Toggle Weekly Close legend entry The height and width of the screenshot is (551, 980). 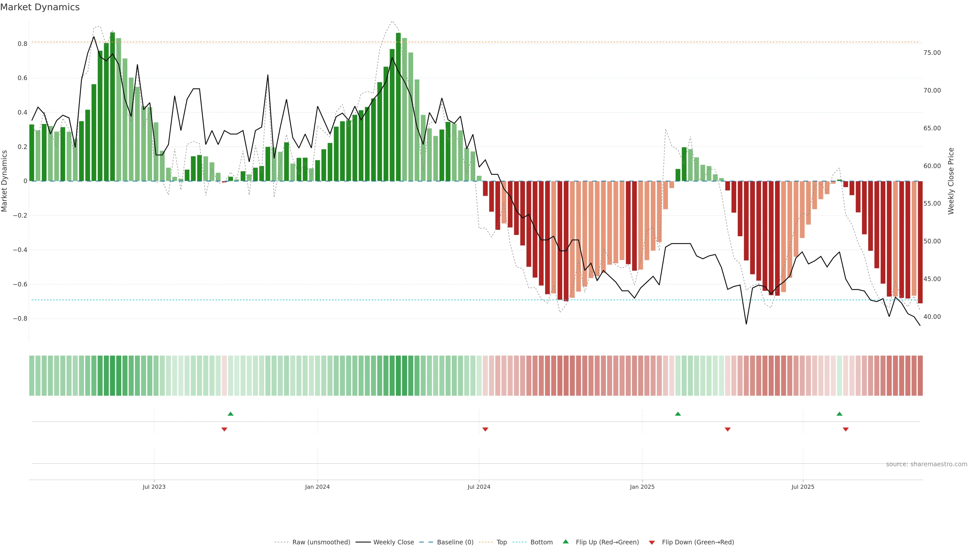pos(393,542)
